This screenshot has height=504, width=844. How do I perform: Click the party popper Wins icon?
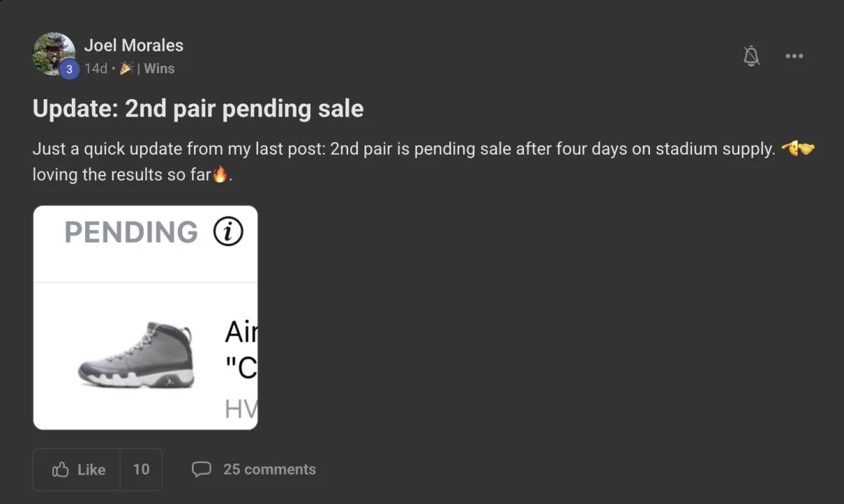click(x=127, y=68)
